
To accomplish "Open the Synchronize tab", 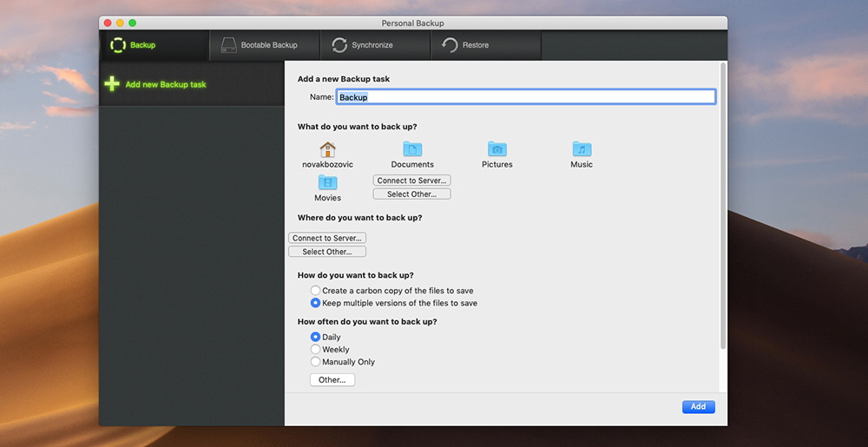I will (x=375, y=45).
